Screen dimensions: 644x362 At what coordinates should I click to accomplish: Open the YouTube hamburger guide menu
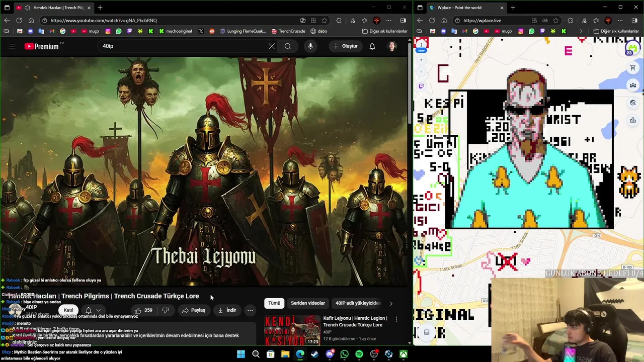point(12,46)
